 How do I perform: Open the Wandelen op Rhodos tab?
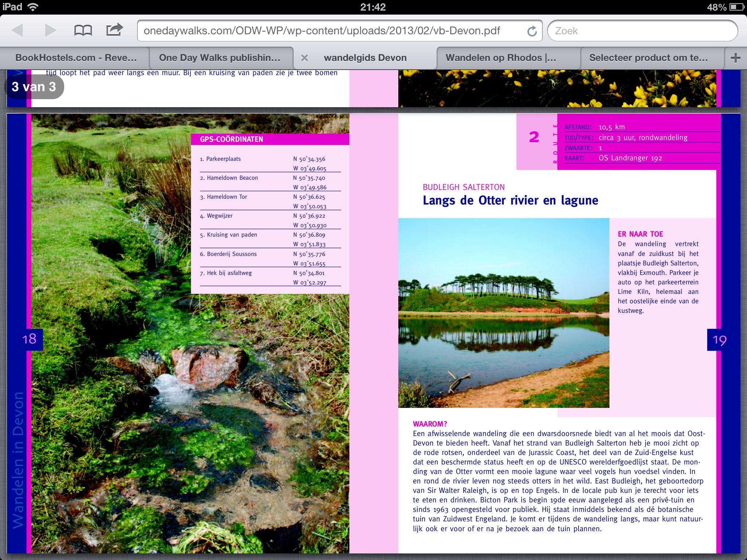(500, 58)
